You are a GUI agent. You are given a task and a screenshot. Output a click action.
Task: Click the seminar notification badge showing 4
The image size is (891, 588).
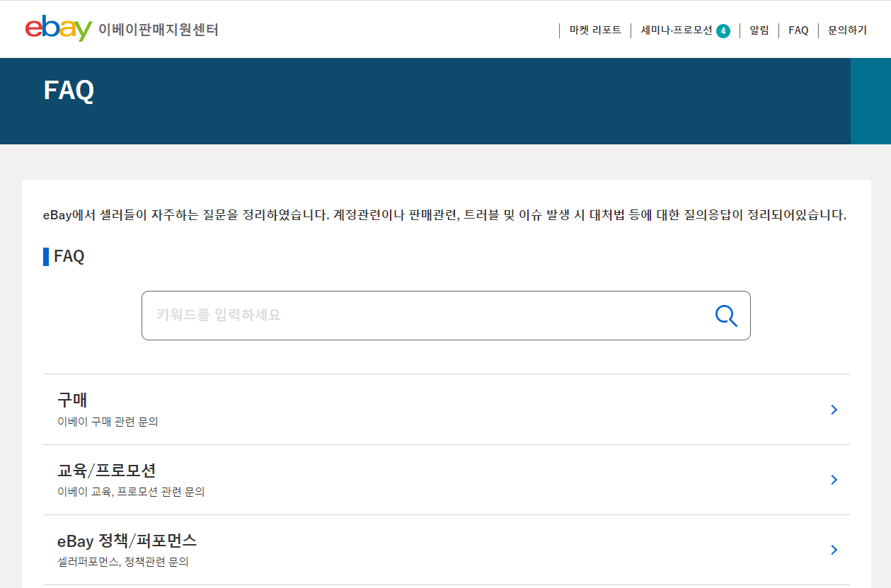coord(723,30)
